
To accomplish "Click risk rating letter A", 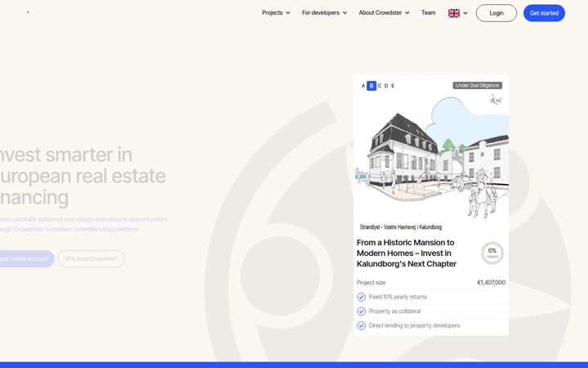I will (363, 86).
